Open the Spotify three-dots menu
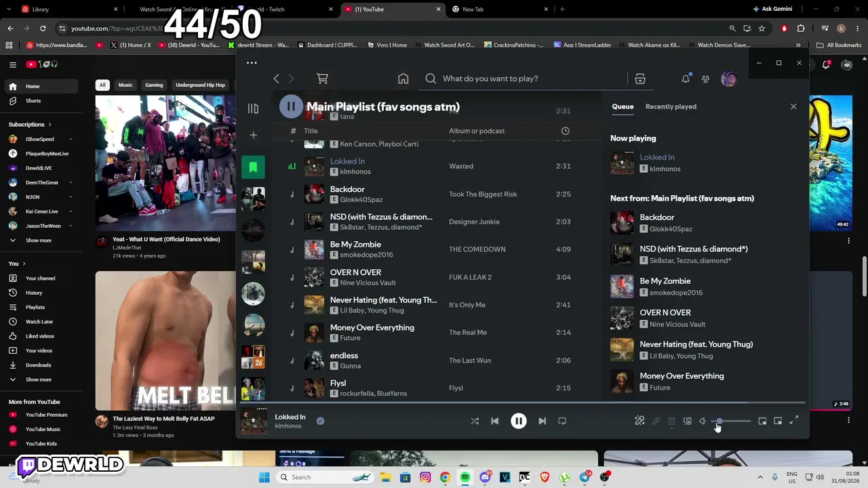This screenshot has width=868, height=488. (252, 63)
